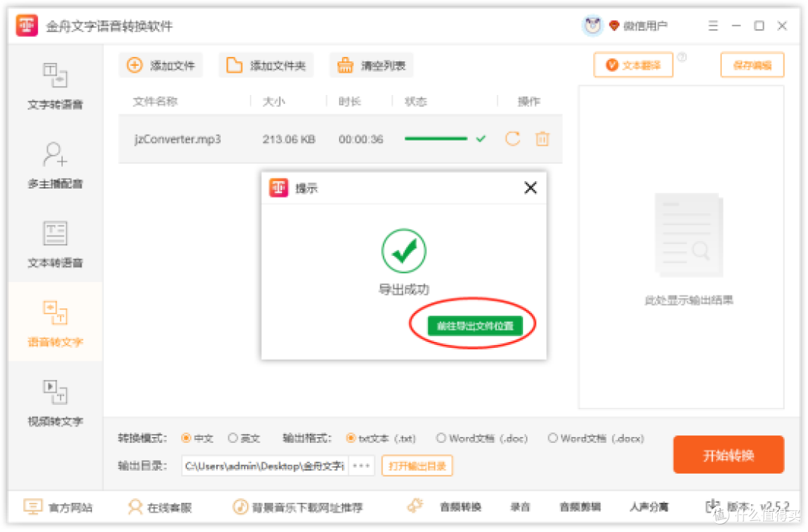Viewport: 808px width, 532px height.
Task: Open 背景音乐下载网址推荐 link
Action: [298, 508]
